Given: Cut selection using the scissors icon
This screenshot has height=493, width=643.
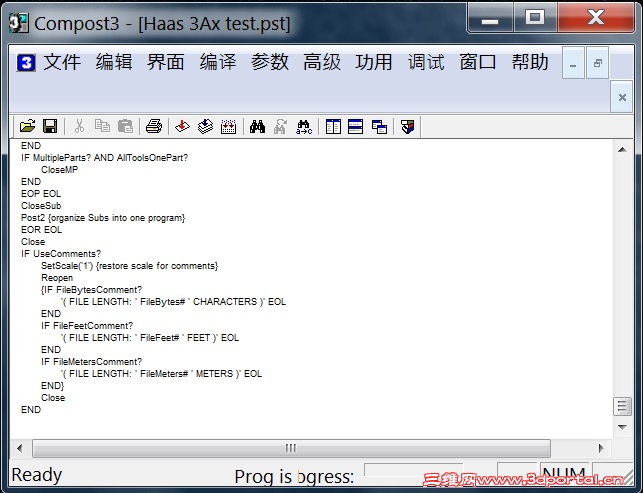Looking at the screenshot, I should point(80,126).
